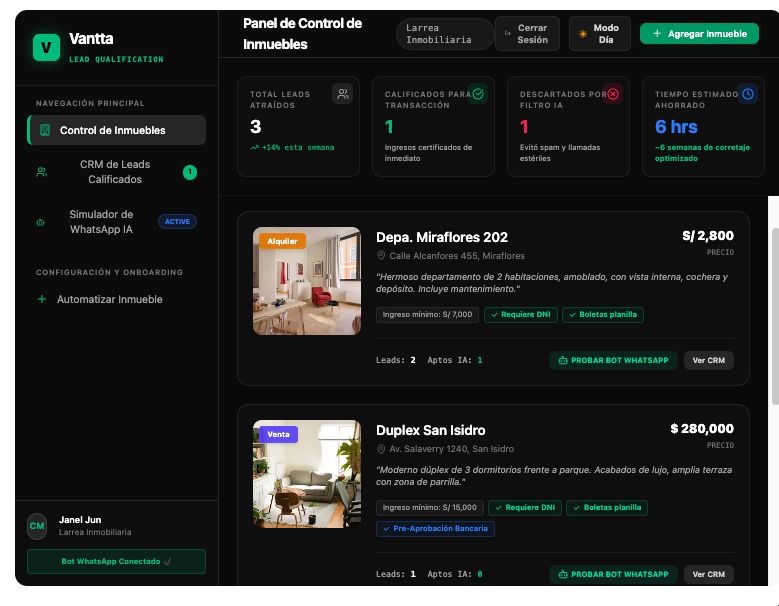The width and height of the screenshot is (779, 606).
Task: Click PROBAR BOT WHATSAPP for Duplex San Isidro
Action: pos(614,574)
